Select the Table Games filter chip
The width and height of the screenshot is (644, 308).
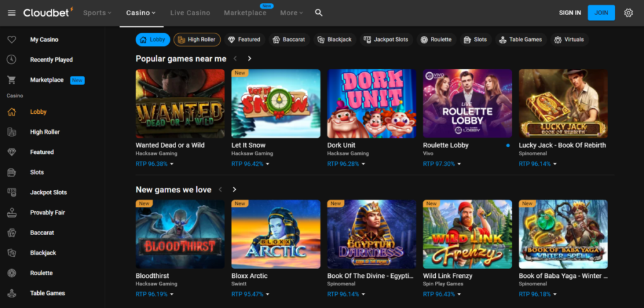521,40
